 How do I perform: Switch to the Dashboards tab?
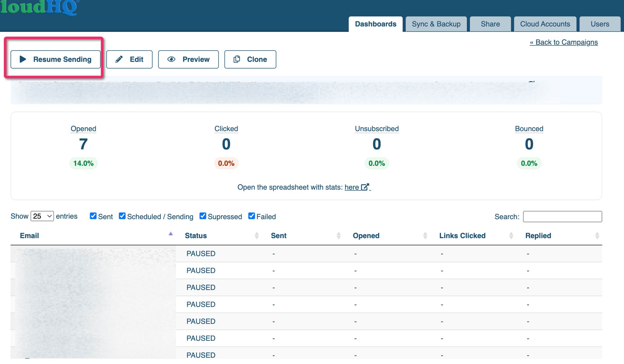pos(375,24)
